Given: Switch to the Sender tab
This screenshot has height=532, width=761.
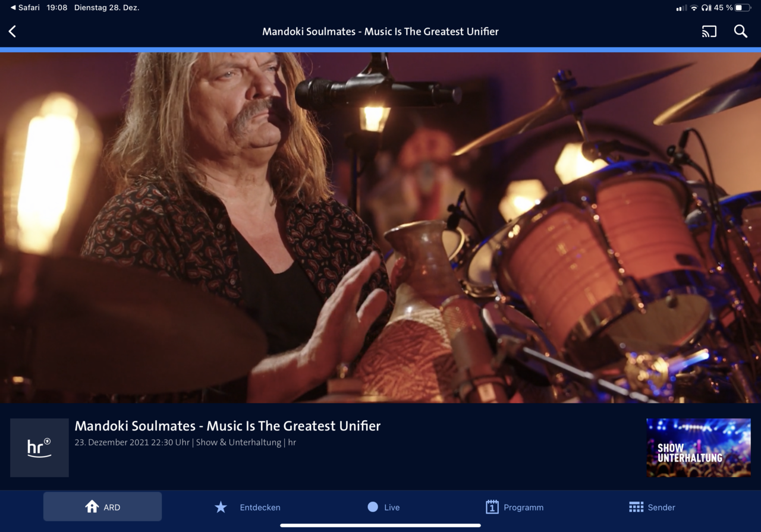Looking at the screenshot, I should (652, 507).
